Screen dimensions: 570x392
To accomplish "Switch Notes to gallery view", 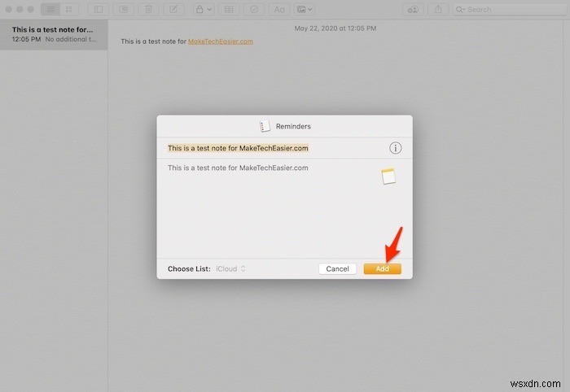I will point(69,10).
